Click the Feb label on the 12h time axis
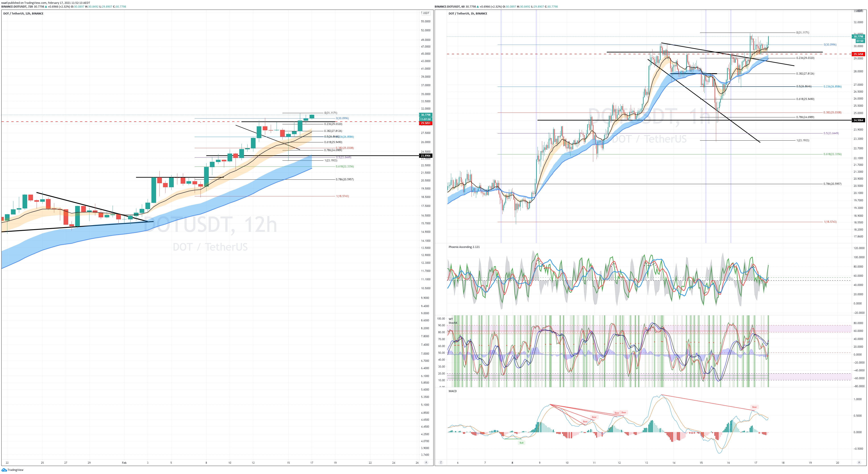The image size is (868, 474). 124,463
